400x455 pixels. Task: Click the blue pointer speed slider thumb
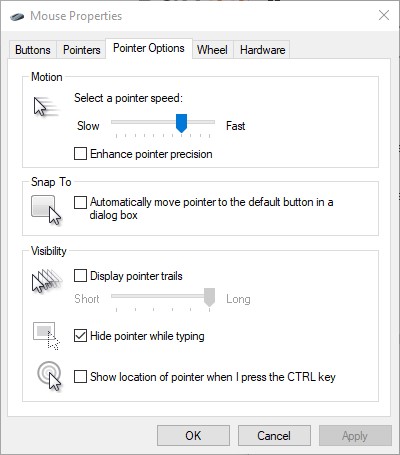181,123
